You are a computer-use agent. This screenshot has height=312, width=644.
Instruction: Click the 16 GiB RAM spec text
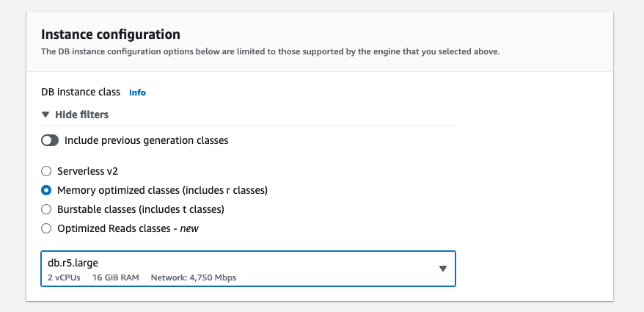coord(115,277)
